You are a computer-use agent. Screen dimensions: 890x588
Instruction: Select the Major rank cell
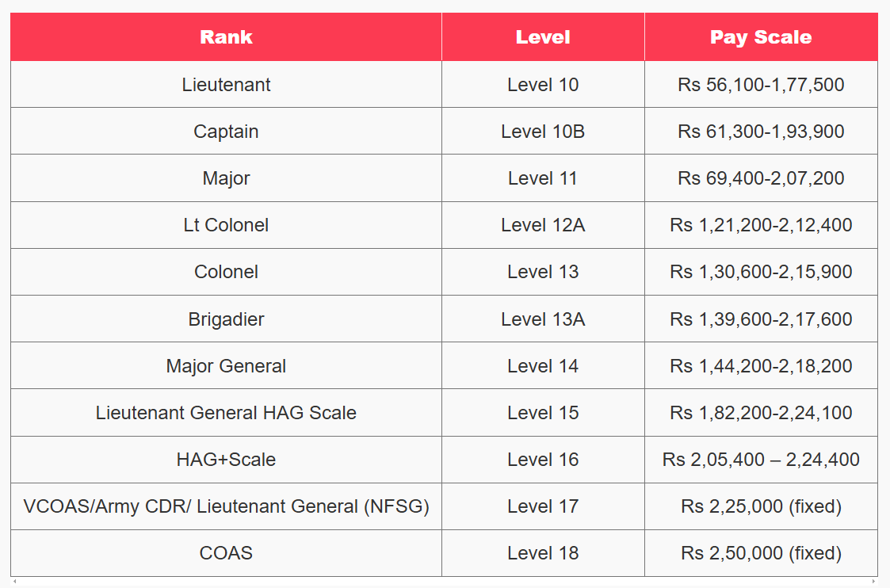[226, 178]
